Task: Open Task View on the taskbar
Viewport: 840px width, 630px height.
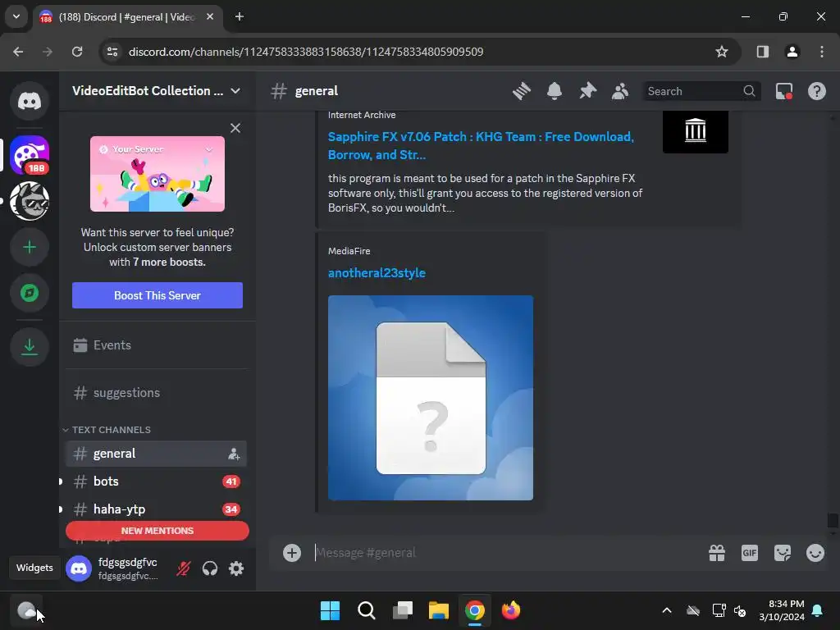Action: point(402,610)
